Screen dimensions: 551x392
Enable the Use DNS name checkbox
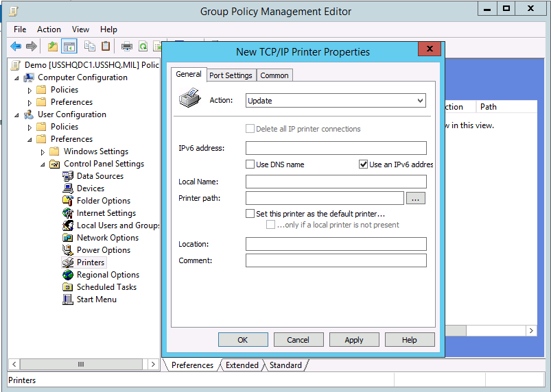click(x=250, y=164)
